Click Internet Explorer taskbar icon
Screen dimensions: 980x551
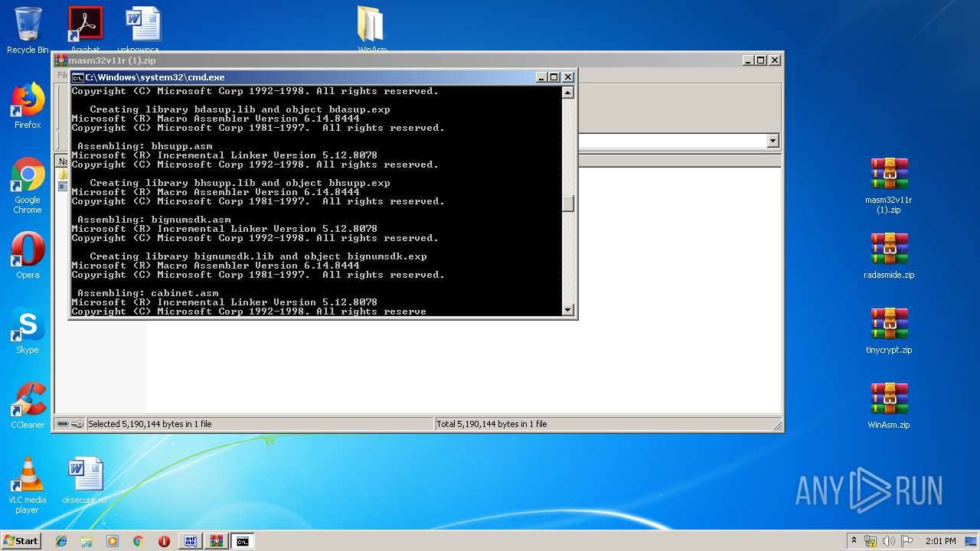[x=61, y=541]
